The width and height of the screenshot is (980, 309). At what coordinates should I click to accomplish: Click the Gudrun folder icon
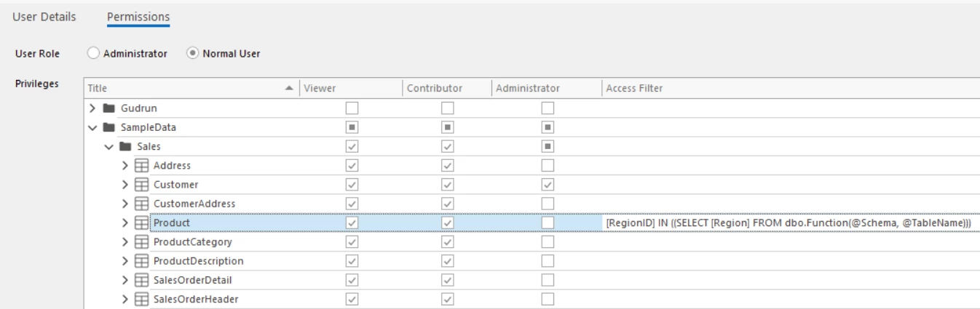click(109, 108)
